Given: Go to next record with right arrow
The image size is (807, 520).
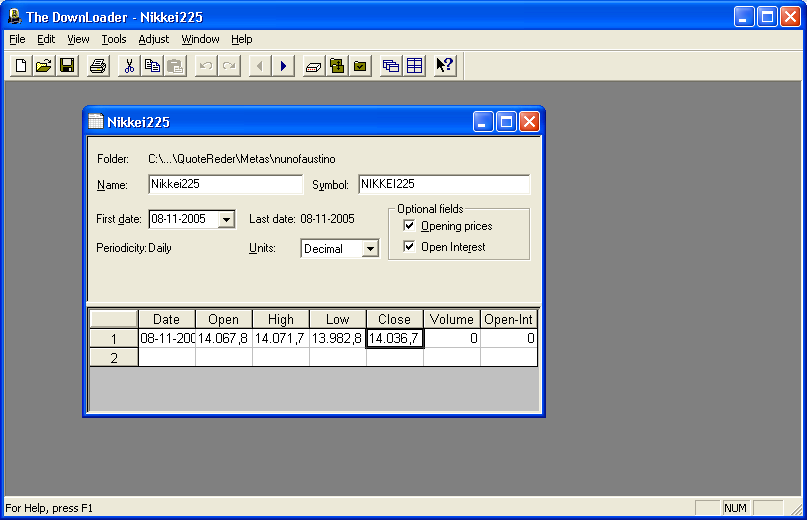Looking at the screenshot, I should pyautogui.click(x=283, y=66).
